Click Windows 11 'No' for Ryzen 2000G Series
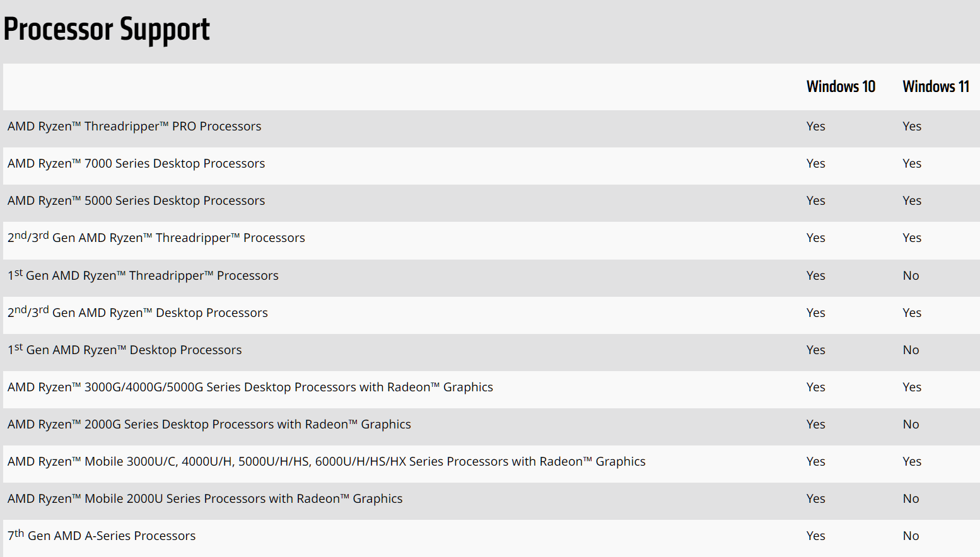The width and height of the screenshot is (980, 557). pyautogui.click(x=911, y=424)
